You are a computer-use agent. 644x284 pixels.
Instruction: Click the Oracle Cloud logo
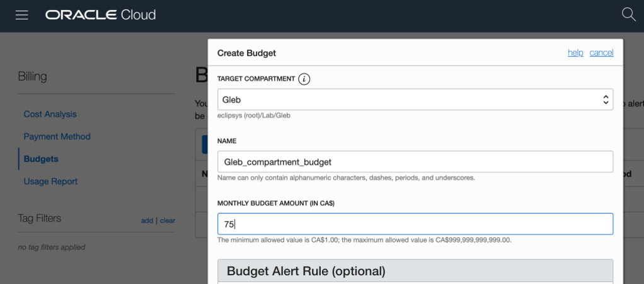[100, 14]
